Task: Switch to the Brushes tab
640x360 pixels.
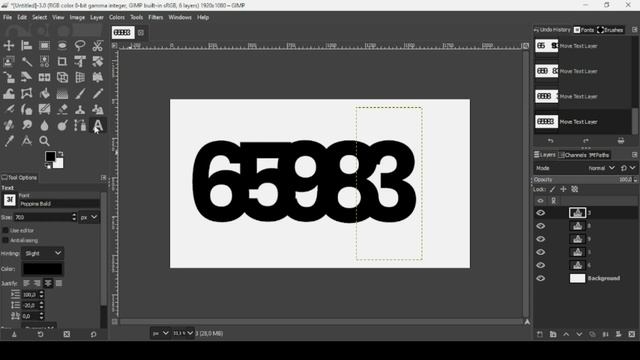Action: click(611, 30)
